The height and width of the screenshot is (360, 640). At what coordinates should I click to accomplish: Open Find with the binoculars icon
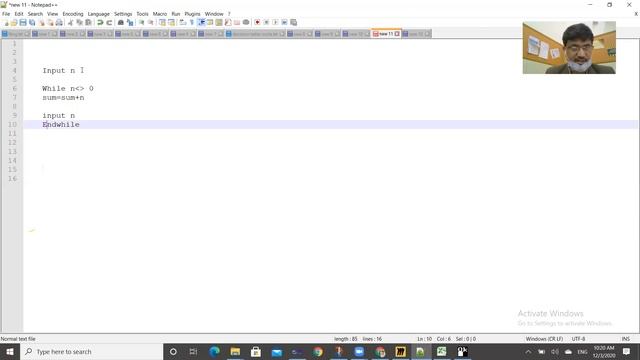coord(120,22)
